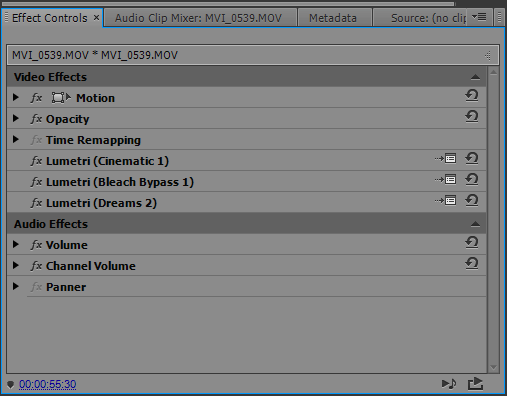Toggle the fx switch for Time Remapping
Screen dimensions: 507x396
click(x=36, y=140)
